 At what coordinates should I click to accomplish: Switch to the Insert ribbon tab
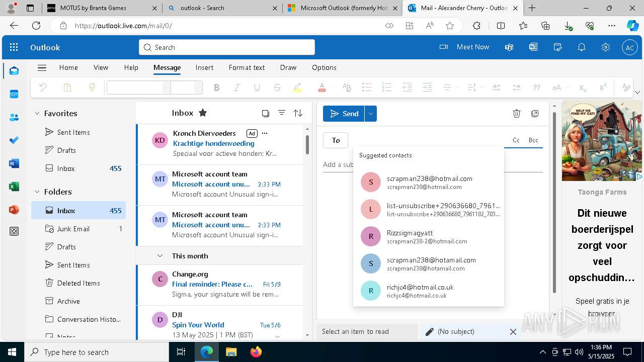coord(204,67)
